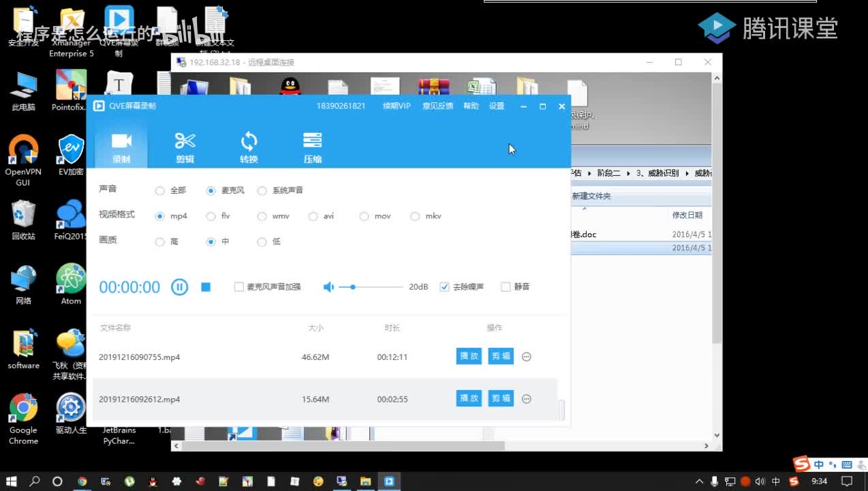Select file name 20191216092612.mp4

(x=139, y=399)
